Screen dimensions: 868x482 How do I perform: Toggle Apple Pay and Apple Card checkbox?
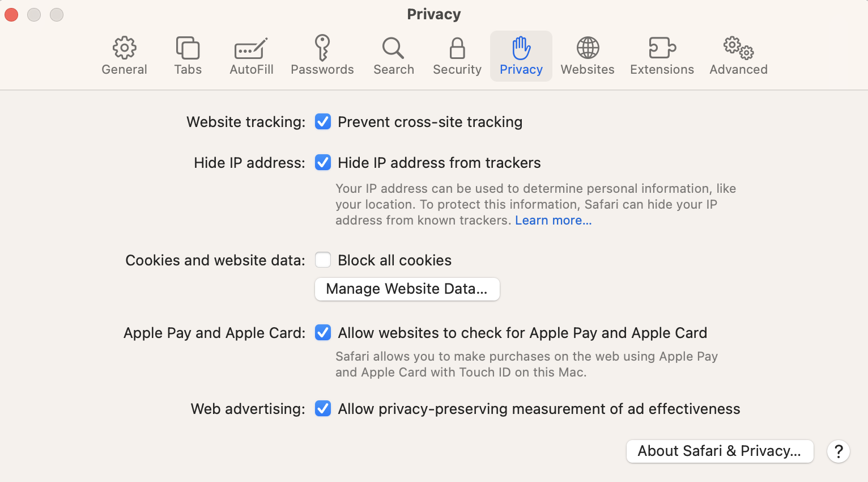(x=323, y=333)
